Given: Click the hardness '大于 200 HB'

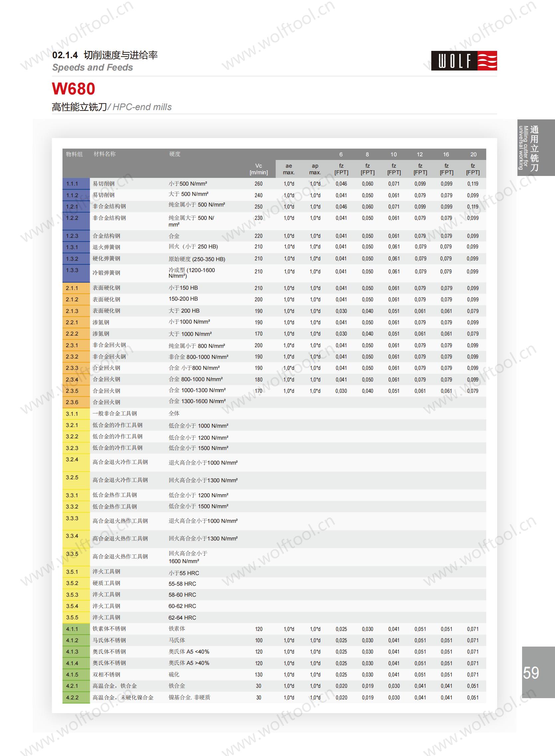Looking at the screenshot, I should [x=184, y=311].
